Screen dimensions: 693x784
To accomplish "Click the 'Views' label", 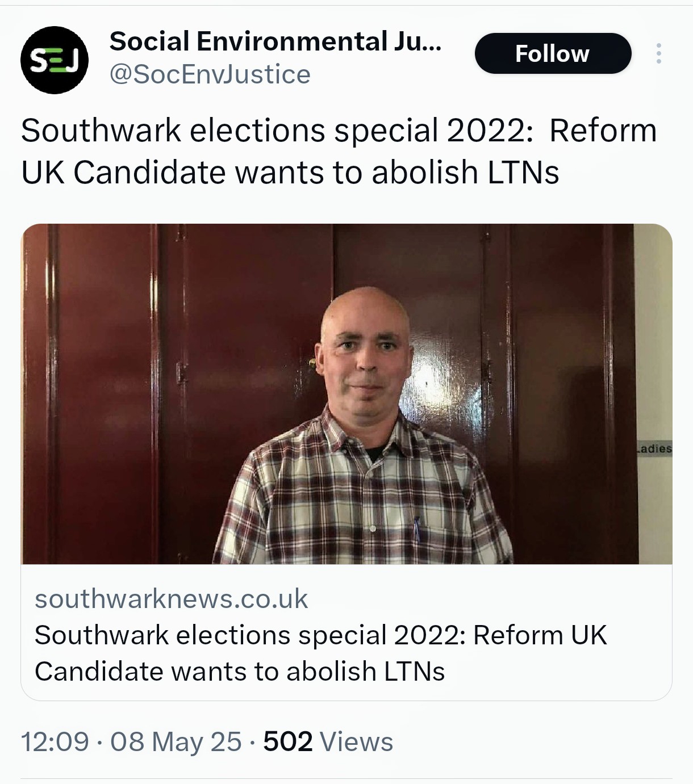I will click(356, 742).
